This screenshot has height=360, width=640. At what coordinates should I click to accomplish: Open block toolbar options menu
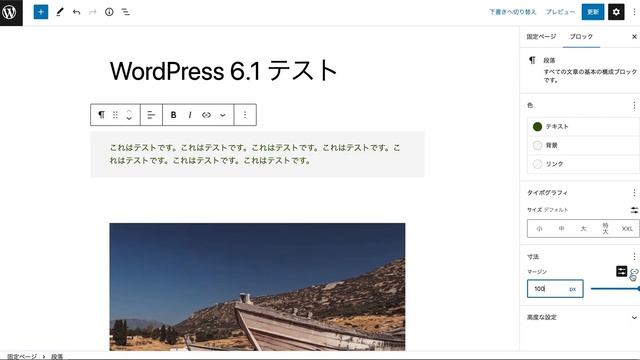tap(245, 115)
